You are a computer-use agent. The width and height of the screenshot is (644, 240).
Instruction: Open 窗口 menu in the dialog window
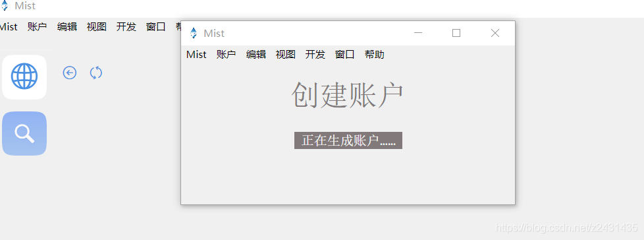tap(344, 55)
